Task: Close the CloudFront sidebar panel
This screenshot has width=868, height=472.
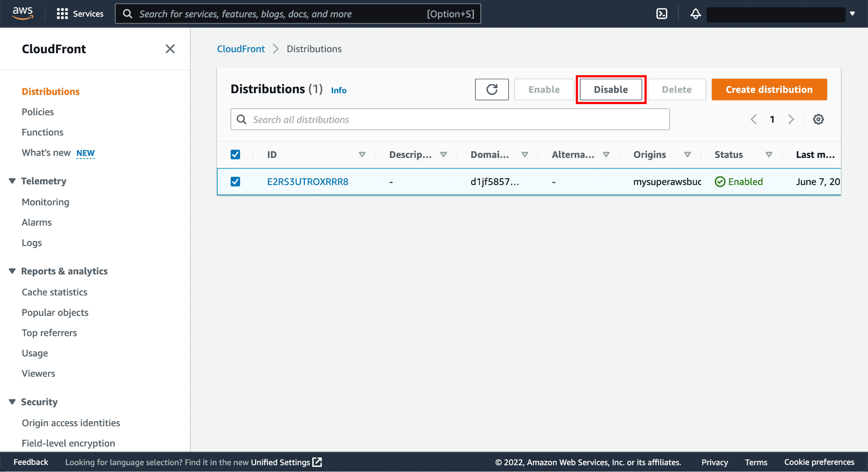Action: coord(170,49)
